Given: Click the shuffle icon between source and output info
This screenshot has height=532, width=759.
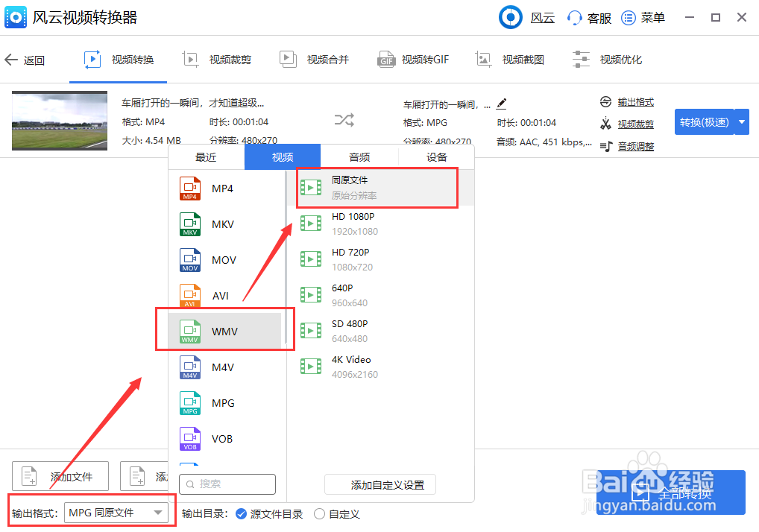Looking at the screenshot, I should pos(344,119).
